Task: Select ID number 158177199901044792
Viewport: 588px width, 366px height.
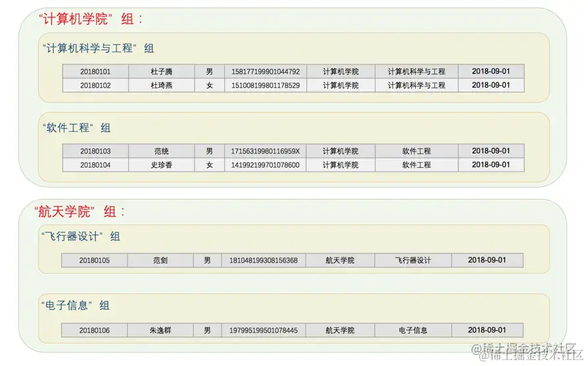Action: coord(266,71)
